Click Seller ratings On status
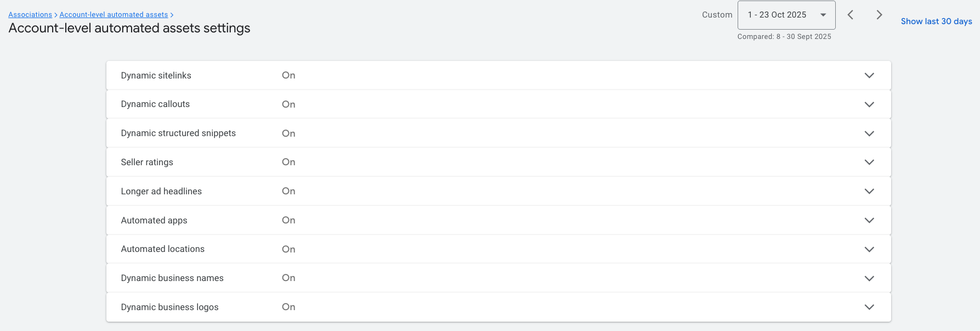This screenshot has height=331, width=980. pos(288,162)
